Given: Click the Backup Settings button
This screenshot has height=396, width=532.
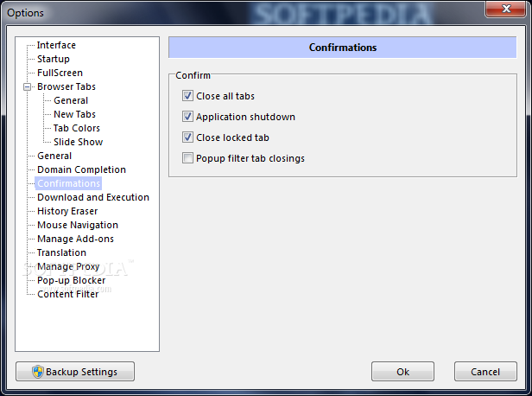Looking at the screenshot, I should coord(75,372).
